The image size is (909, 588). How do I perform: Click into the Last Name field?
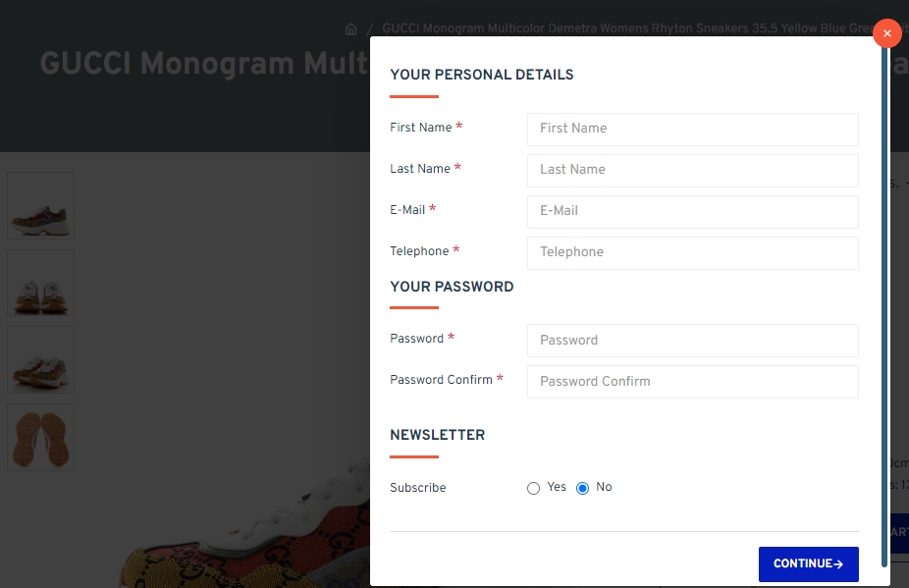(x=692, y=170)
